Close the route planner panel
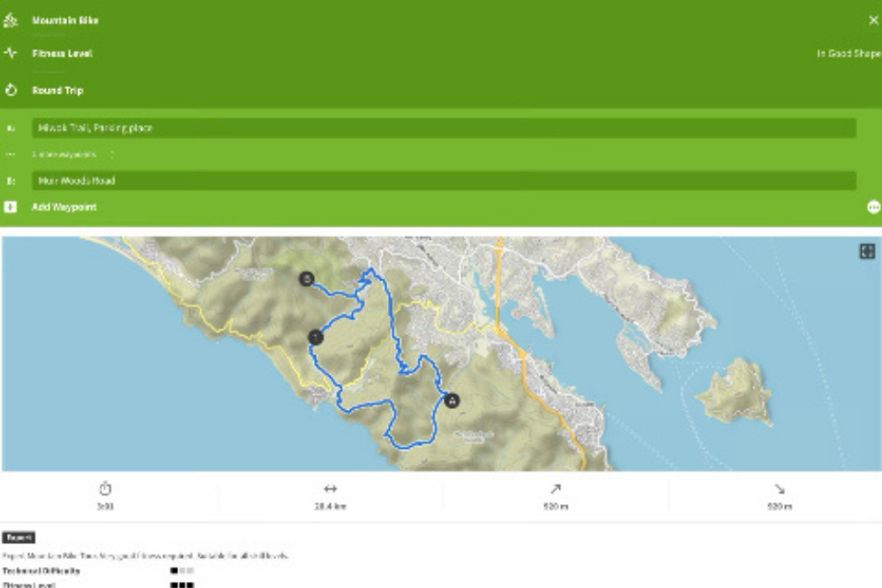Viewport: 882px width, 588px height. coord(873,19)
